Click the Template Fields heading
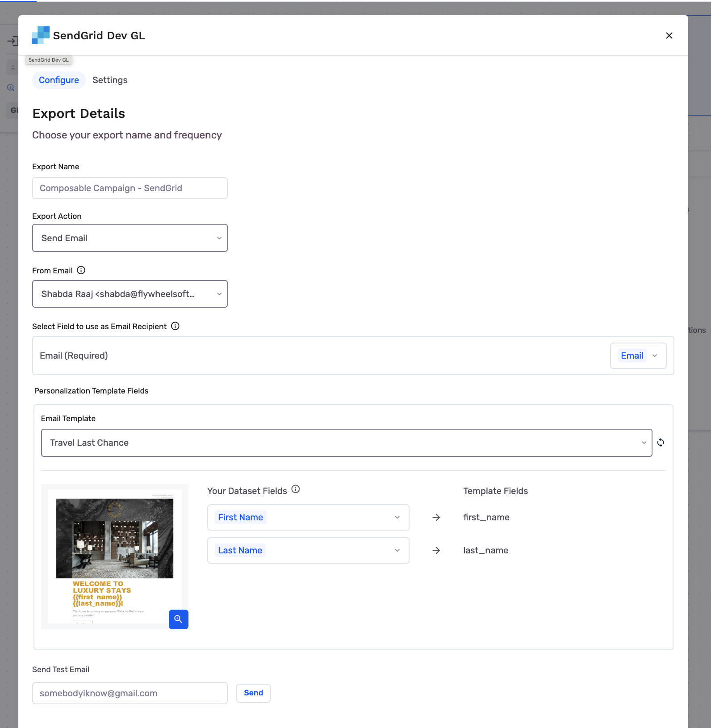Image resolution: width=711 pixels, height=728 pixels. point(495,491)
